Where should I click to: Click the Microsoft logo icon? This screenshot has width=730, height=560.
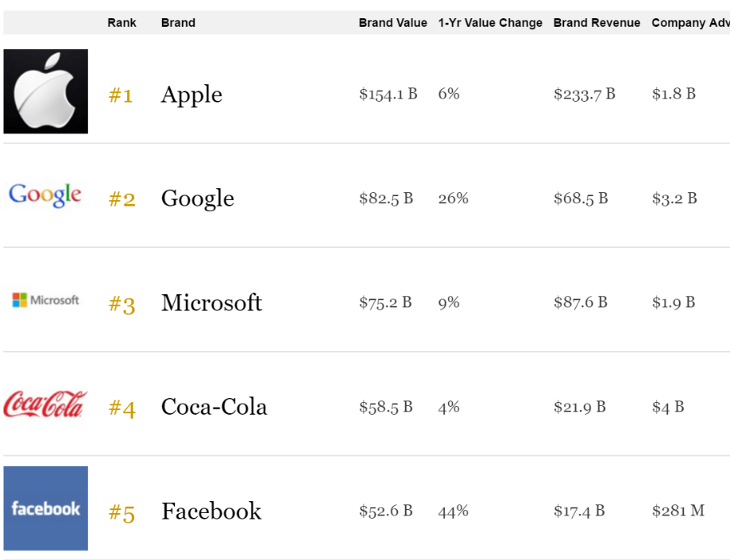[46, 300]
